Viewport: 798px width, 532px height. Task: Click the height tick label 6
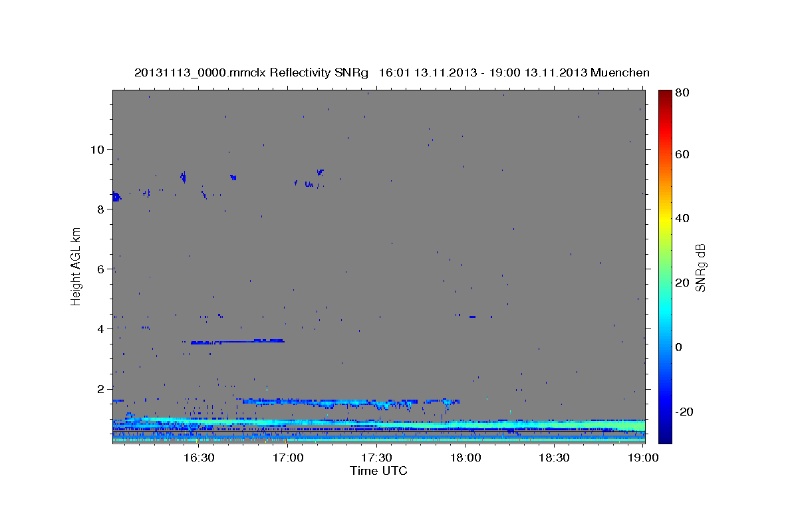coord(100,269)
